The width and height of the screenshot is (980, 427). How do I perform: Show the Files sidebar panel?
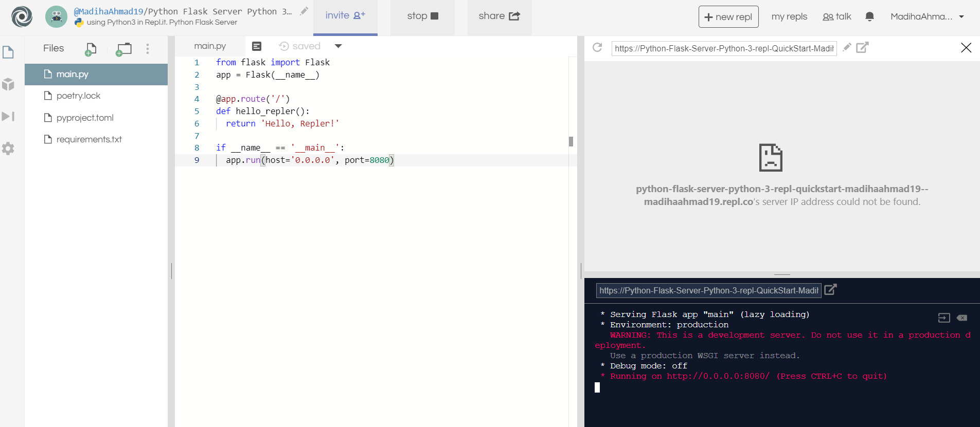click(8, 52)
